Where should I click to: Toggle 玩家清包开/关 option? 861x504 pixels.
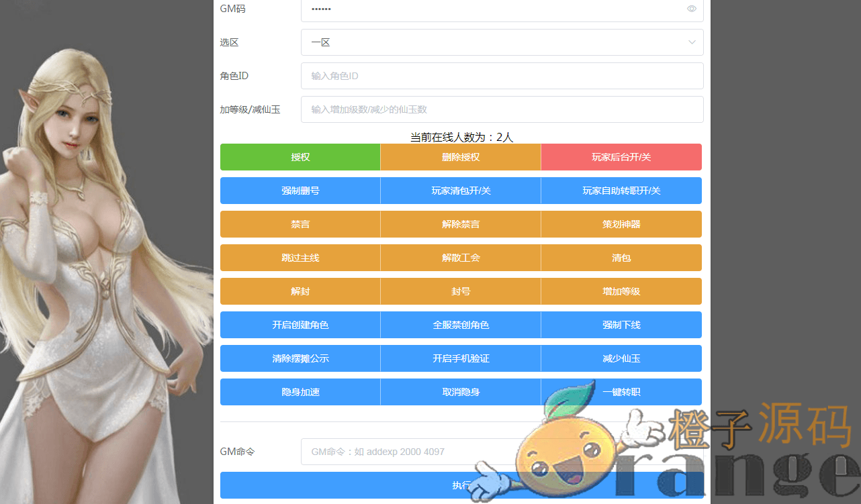[x=461, y=191]
